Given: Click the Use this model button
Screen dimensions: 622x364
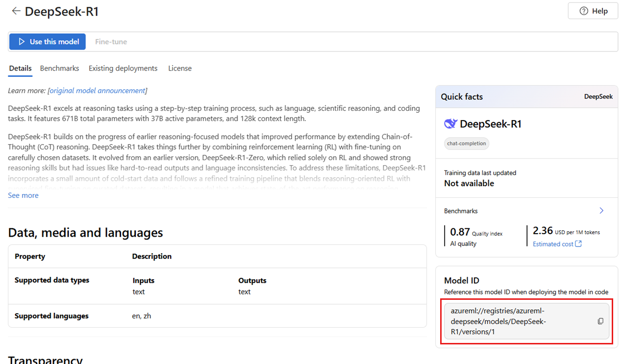Looking at the screenshot, I should coord(48,42).
